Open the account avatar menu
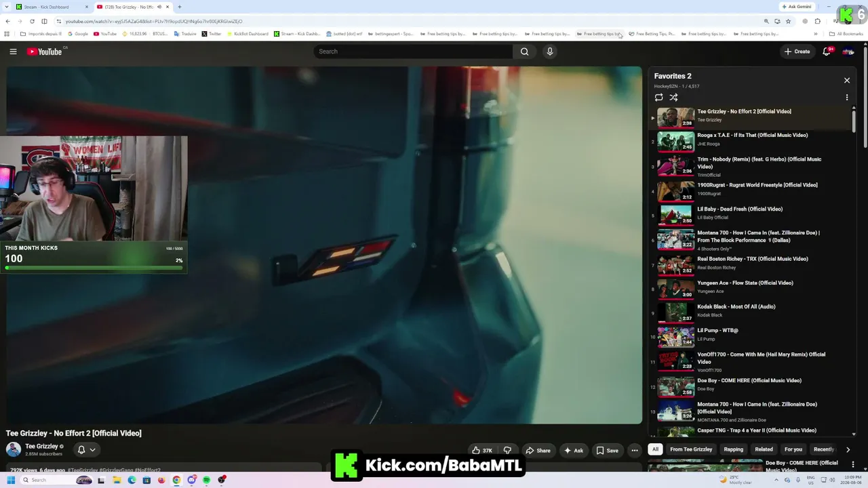868x488 pixels. [848, 52]
